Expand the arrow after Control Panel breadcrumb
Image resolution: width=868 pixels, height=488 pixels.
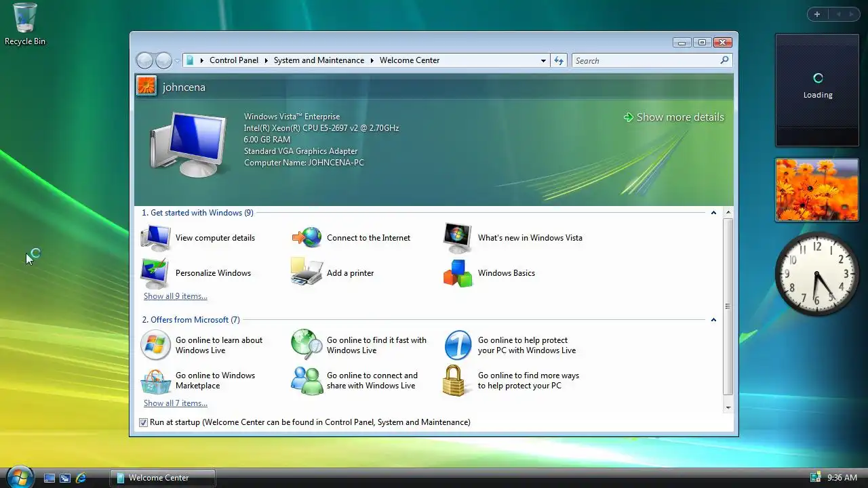point(266,60)
